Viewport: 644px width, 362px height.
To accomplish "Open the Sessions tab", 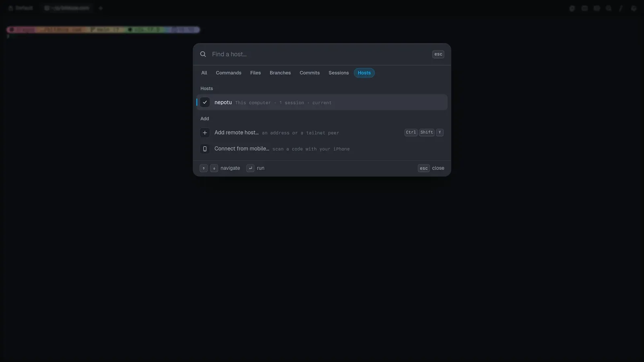I will point(339,73).
